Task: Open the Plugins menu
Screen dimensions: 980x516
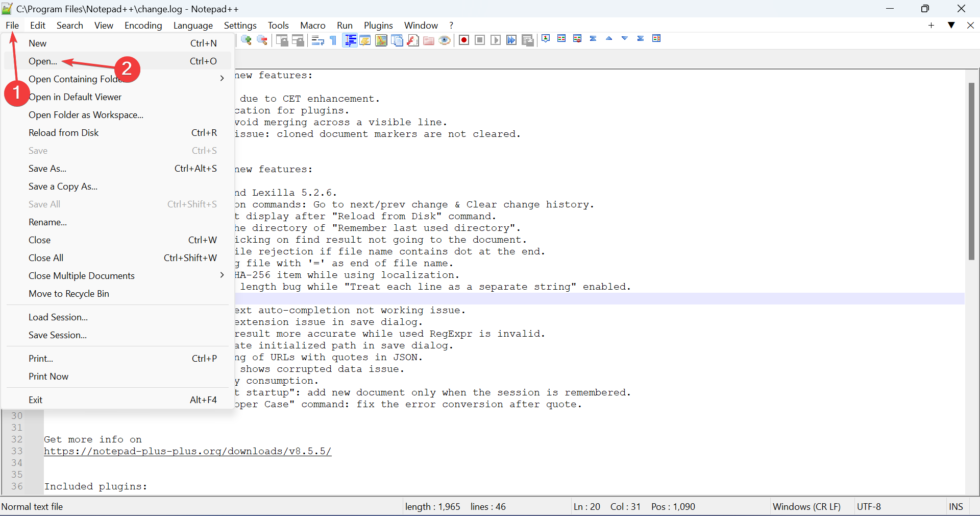Action: tap(378, 25)
